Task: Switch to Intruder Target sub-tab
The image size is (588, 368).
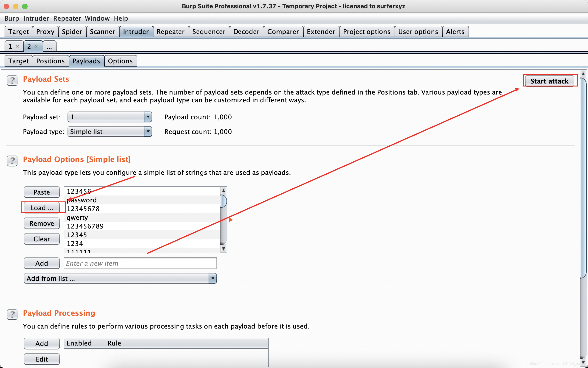Action: (x=19, y=61)
